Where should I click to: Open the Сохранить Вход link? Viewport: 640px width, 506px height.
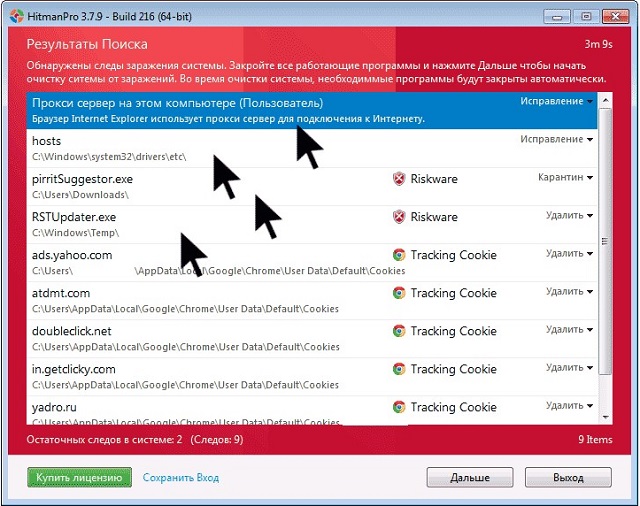181,477
